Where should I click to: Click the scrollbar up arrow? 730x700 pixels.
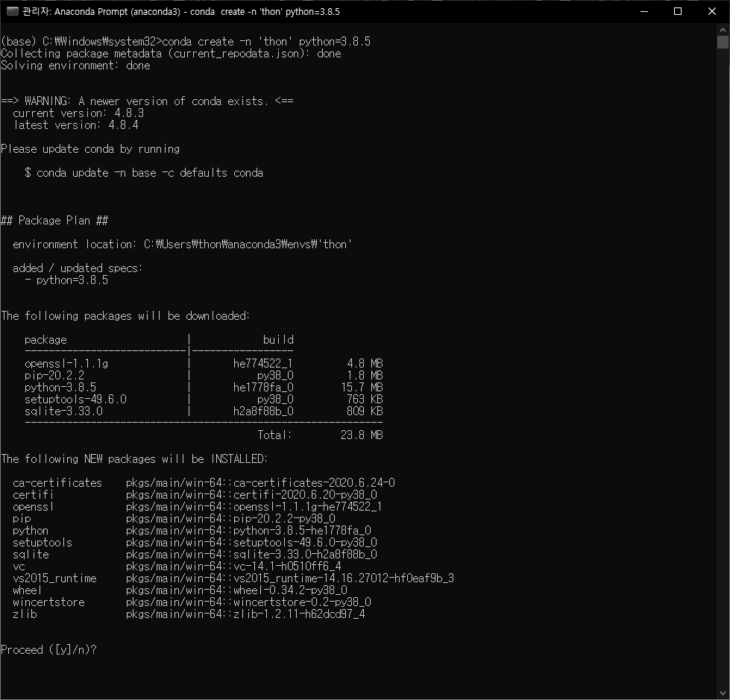point(723,30)
